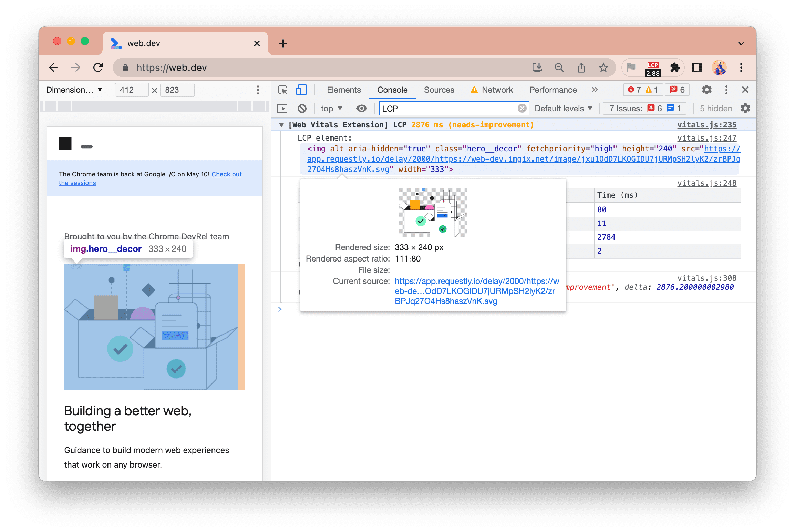Viewport: 795px width, 532px height.
Task: Click the device emulation toolbar icon
Action: tap(302, 90)
